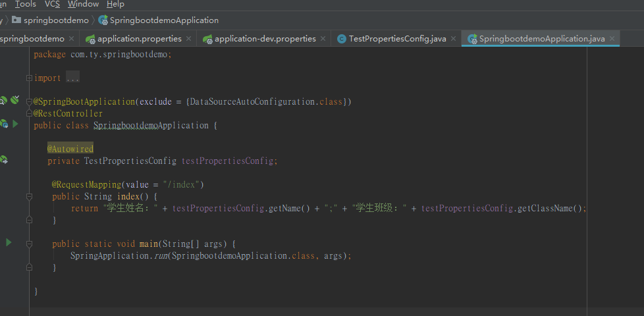
Task: Click the application-dev.properties Spring leaf icon
Action: coord(208,39)
